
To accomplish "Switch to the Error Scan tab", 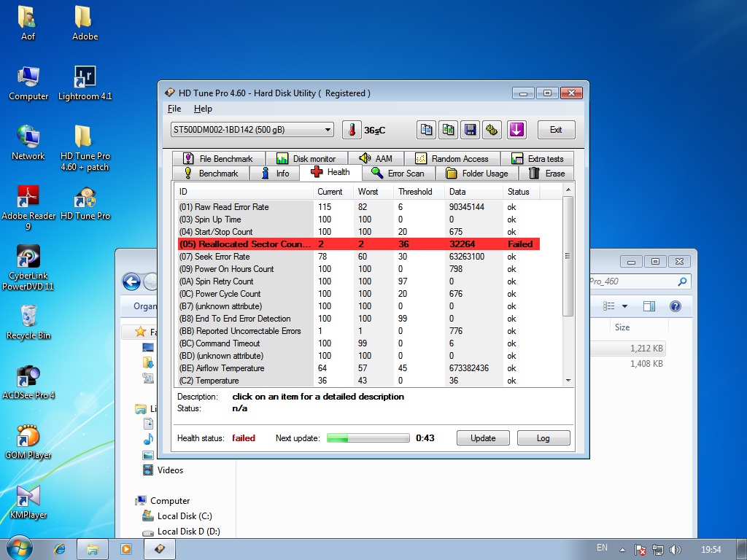I will (398, 174).
